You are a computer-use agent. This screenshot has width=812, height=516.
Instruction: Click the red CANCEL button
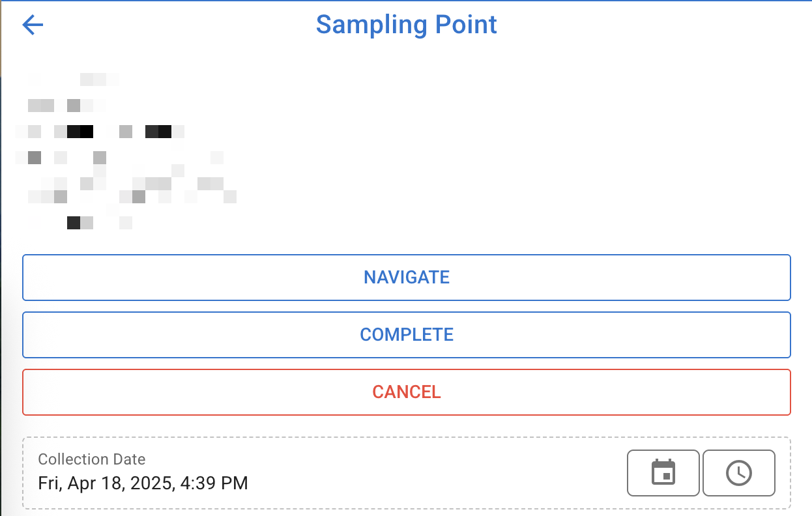(x=407, y=392)
